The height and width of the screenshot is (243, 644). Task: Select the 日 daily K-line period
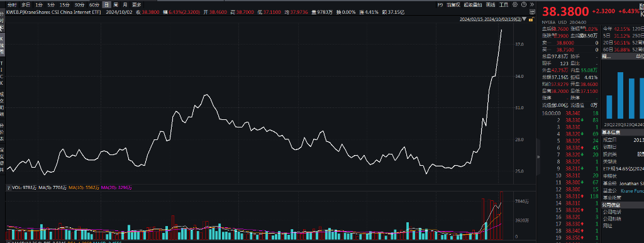pos(106,5)
